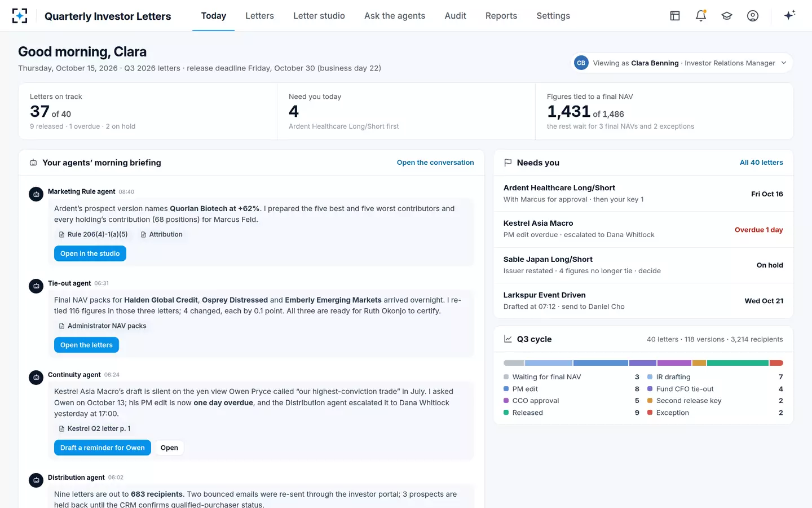The image size is (812, 508).
Task: Click Open the letters button
Action: coord(86,345)
